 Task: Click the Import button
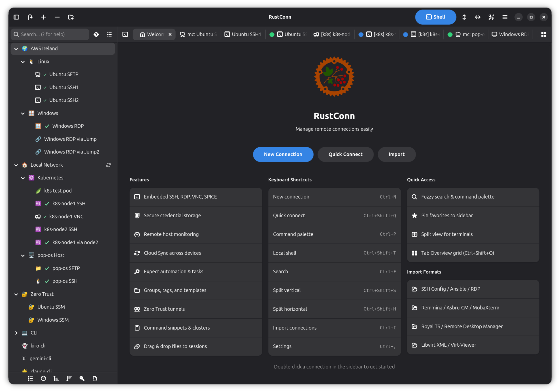pyautogui.click(x=396, y=154)
